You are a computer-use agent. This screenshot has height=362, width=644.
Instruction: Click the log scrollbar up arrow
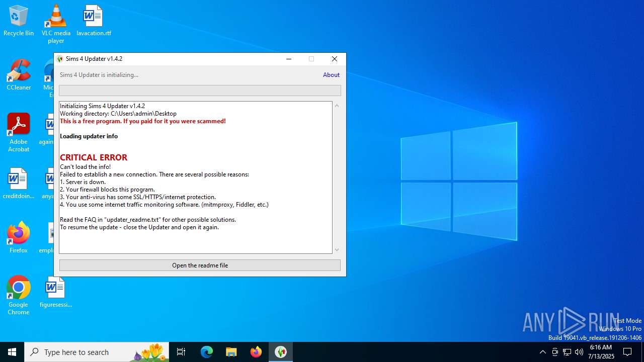point(337,106)
